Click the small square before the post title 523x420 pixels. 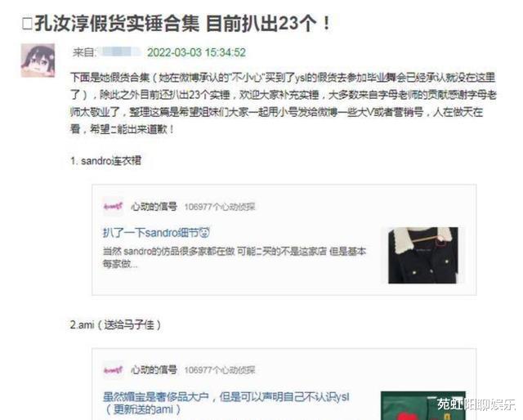(x=27, y=24)
